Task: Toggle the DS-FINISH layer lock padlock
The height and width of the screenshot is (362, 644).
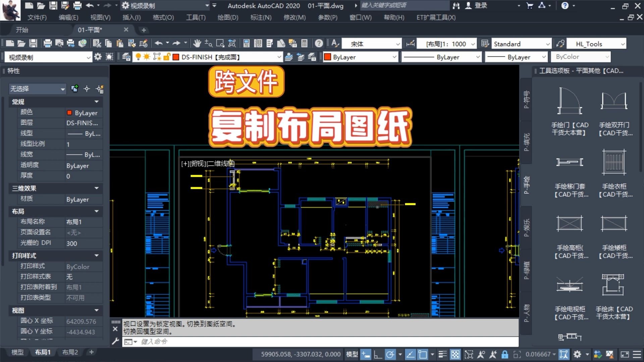Action: point(166,57)
